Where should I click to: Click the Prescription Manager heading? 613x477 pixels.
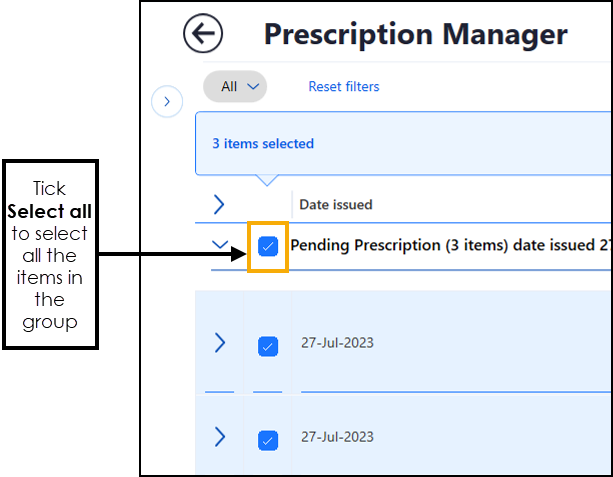pyautogui.click(x=415, y=35)
